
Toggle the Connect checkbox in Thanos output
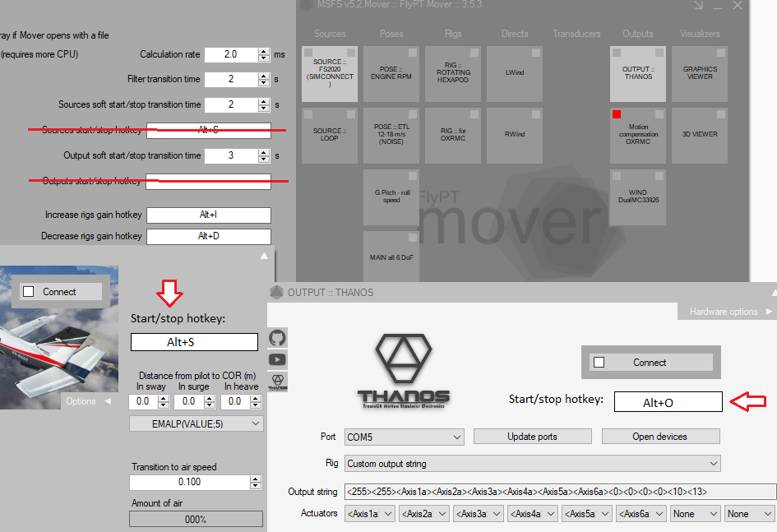click(599, 362)
